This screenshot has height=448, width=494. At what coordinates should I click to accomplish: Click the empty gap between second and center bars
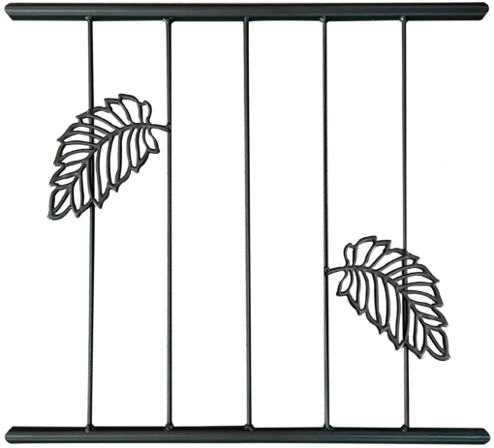[x=208, y=224]
